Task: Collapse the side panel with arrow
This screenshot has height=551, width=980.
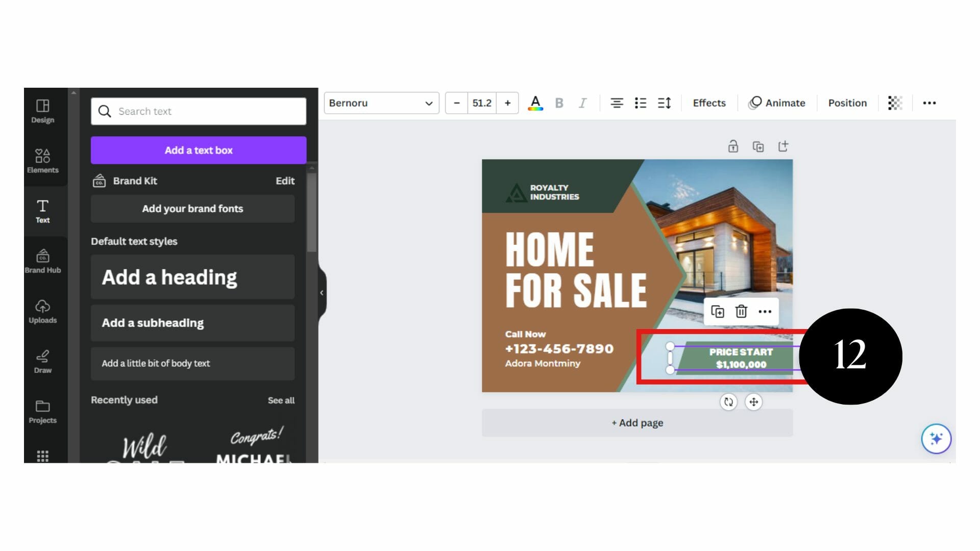Action: point(322,293)
